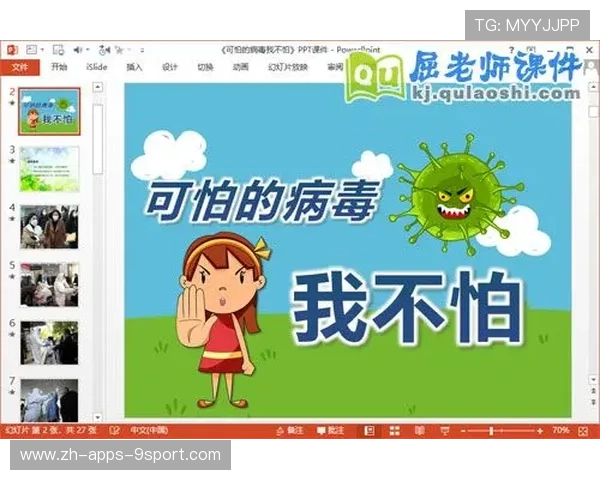
Task: Select slide 2 thumbnail in the panel
Action: [49, 111]
